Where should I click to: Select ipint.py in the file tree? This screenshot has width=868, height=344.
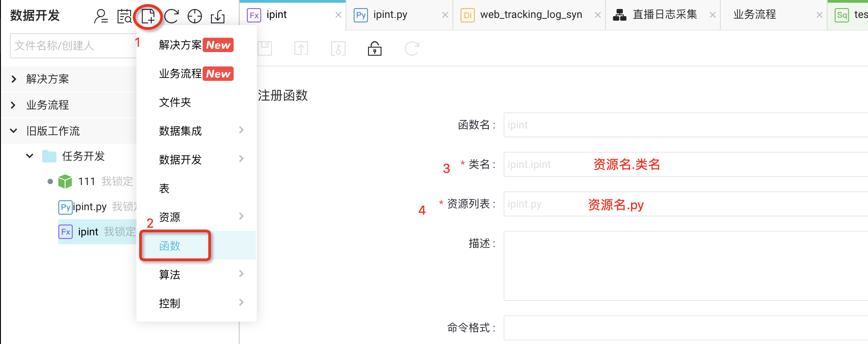tap(90, 207)
